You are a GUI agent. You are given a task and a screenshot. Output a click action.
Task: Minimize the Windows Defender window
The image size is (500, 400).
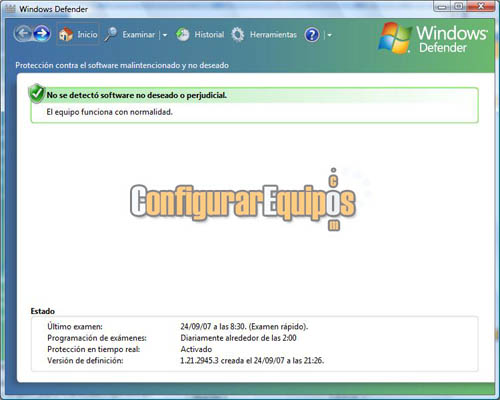click(x=442, y=7)
